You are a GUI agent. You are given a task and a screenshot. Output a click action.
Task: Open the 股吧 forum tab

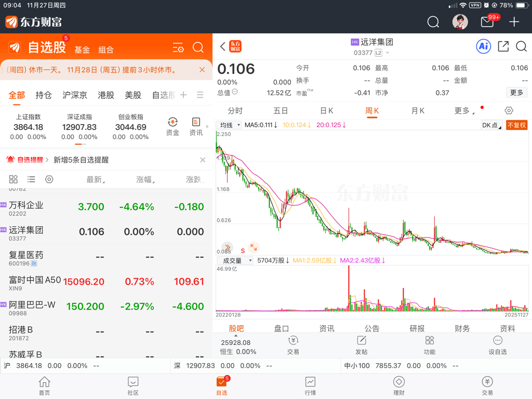(236, 328)
